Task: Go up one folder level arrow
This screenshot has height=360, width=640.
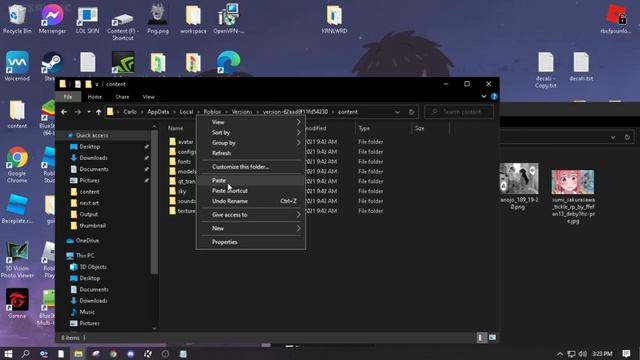Action: pyautogui.click(x=99, y=112)
